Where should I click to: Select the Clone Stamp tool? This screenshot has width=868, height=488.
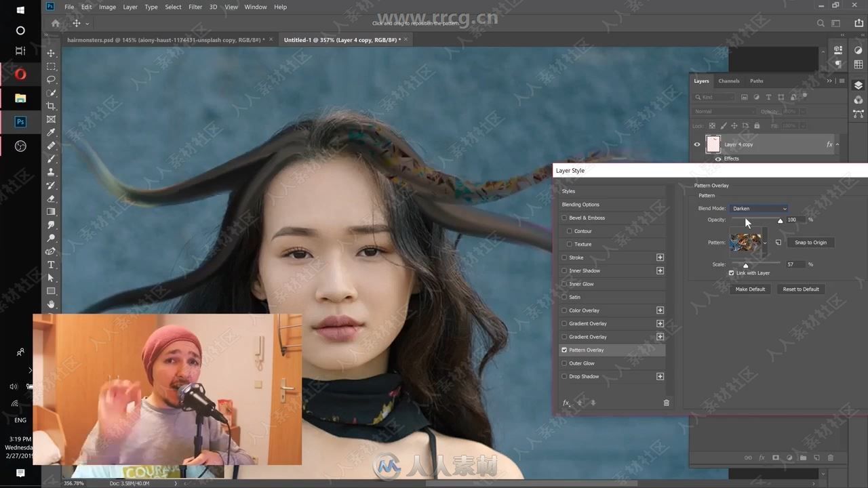(51, 172)
